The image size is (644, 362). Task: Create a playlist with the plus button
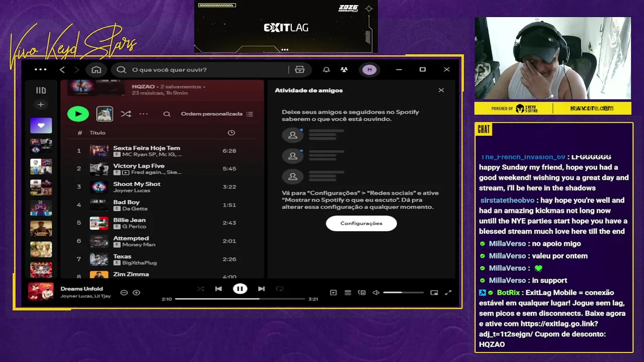tap(41, 105)
